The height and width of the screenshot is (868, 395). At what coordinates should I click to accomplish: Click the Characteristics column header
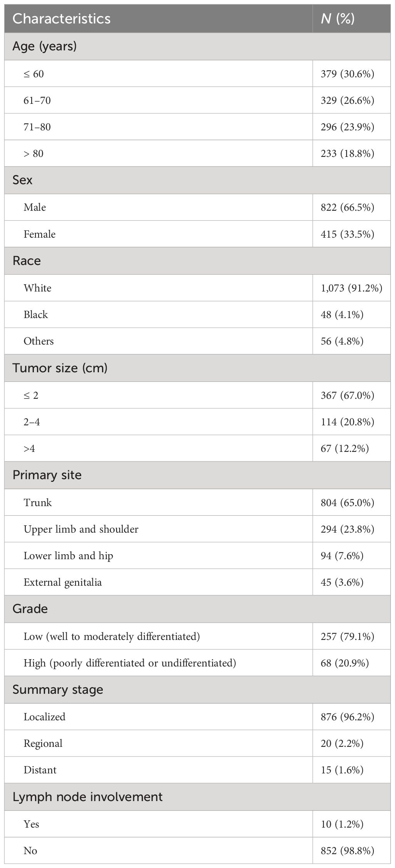(62, 18)
